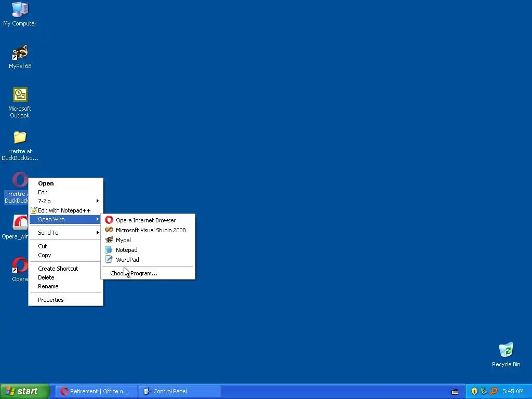Select Copy in the context menu
Screen dimensions: 532x399
click(65, 255)
